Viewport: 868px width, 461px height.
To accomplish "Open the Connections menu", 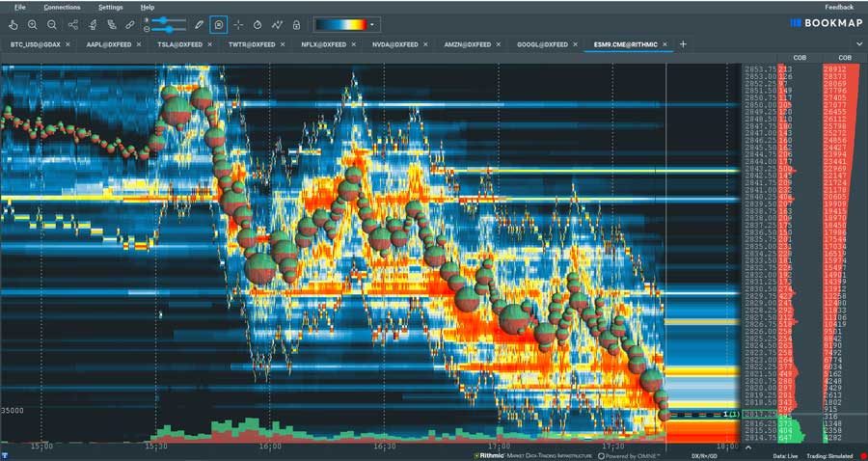I will (62, 7).
